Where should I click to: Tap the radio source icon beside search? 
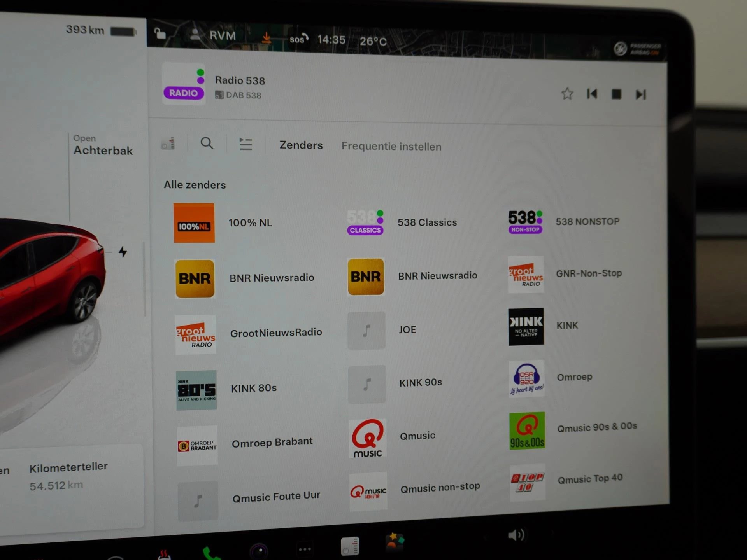pos(168,143)
